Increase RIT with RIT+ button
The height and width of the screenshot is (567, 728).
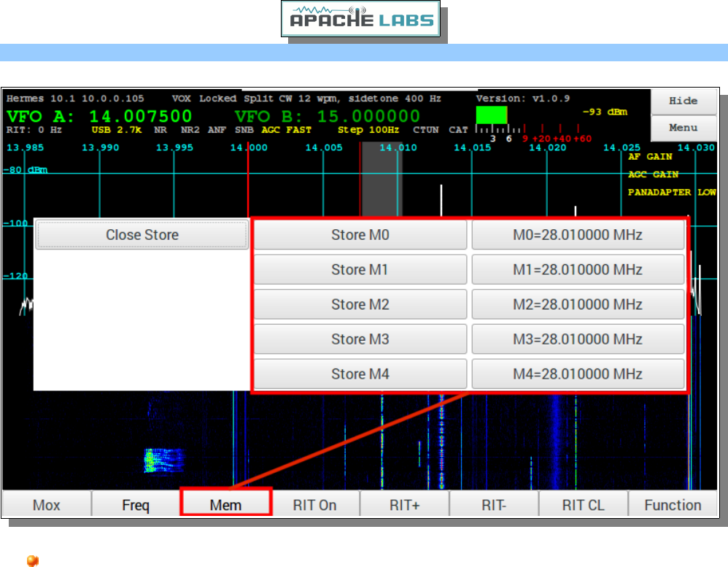[404, 504]
